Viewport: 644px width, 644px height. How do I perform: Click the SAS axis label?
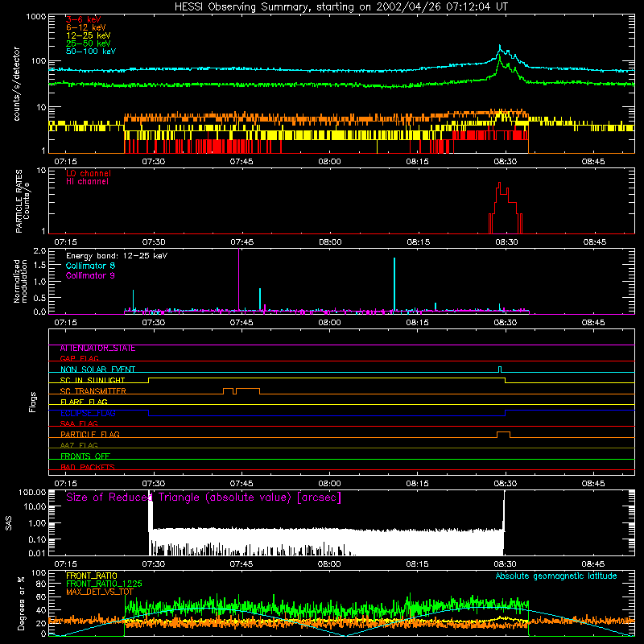pos(9,524)
